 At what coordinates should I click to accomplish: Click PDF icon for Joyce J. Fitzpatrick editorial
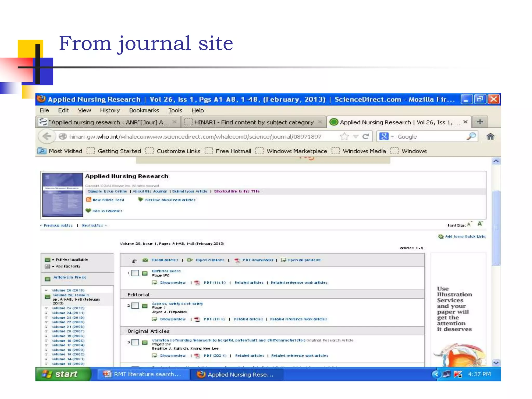(197, 319)
